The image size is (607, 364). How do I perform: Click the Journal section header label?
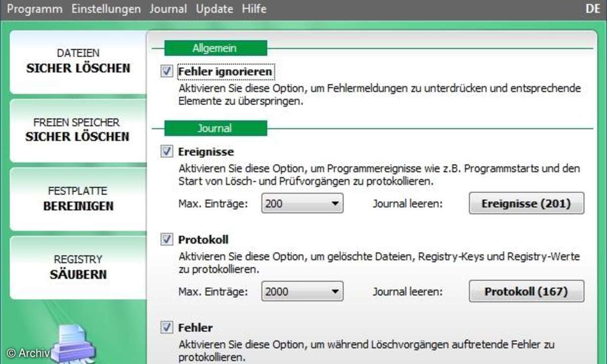(x=215, y=128)
